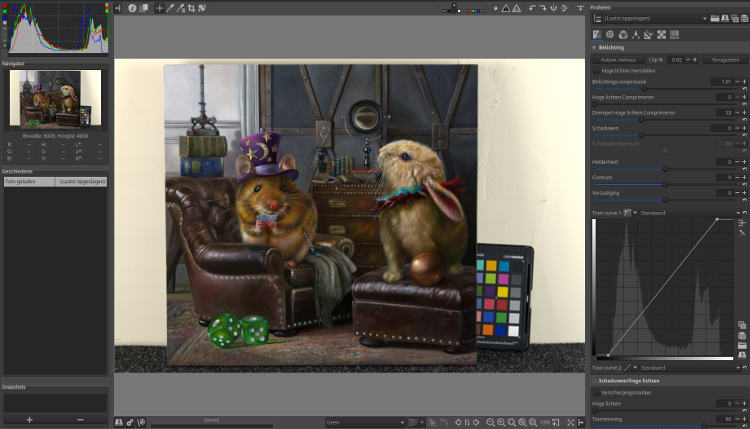Pick the white balance dropper tool
Screen dimensions: 750x429
170,8
